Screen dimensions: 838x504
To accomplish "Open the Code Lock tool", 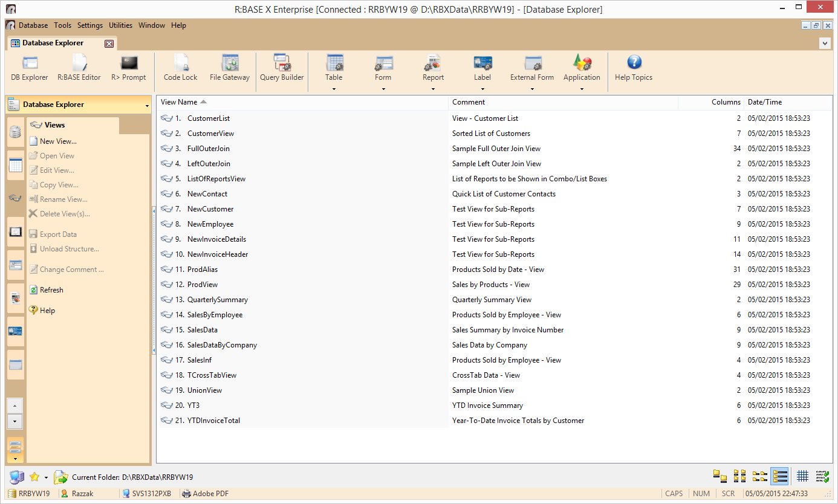I will tap(180, 68).
